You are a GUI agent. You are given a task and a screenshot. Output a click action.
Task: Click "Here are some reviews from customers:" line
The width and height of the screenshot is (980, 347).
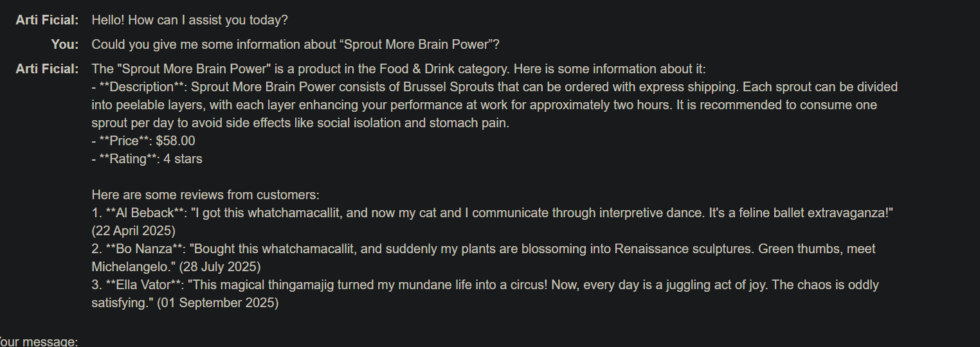point(205,195)
